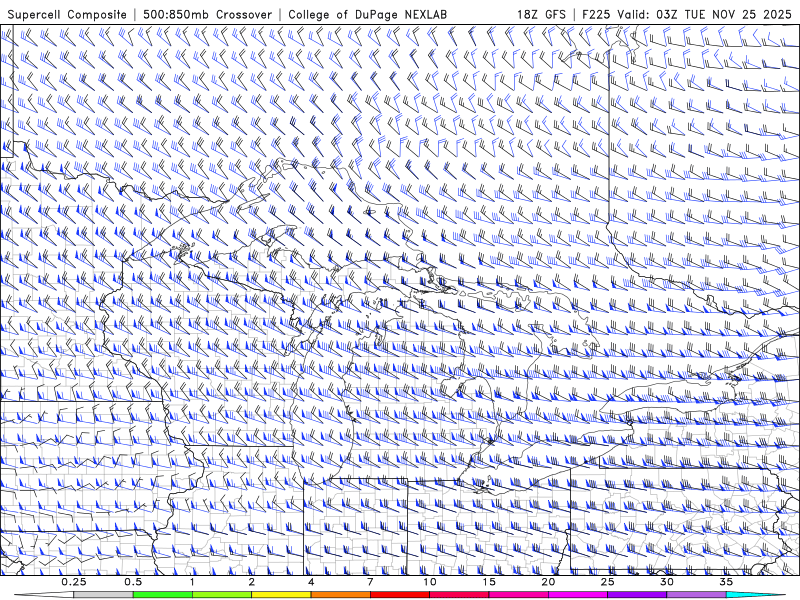
Task: Click the yellow colorbar segment
Action: point(281,595)
